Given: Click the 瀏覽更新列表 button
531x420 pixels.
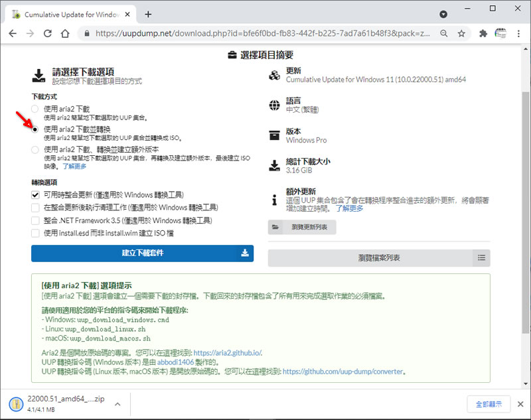Looking at the screenshot, I should click(302, 228).
